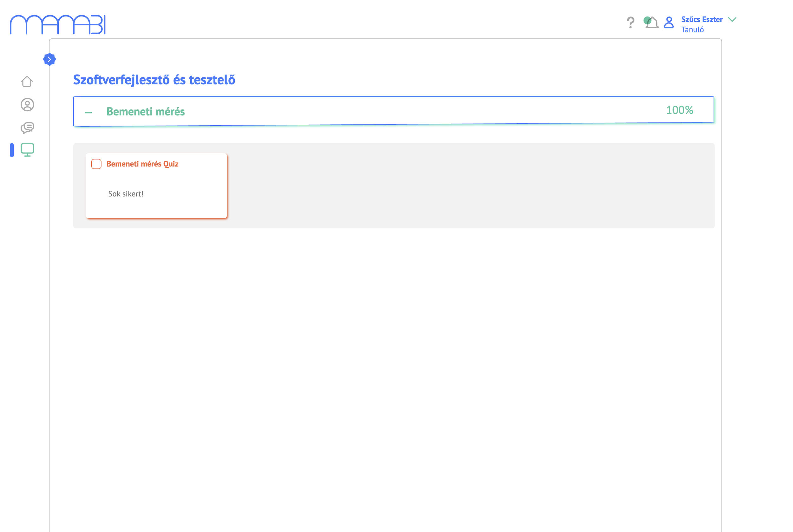Select the courses monitor icon in the sidebar
This screenshot has width=793, height=532.
27,150
